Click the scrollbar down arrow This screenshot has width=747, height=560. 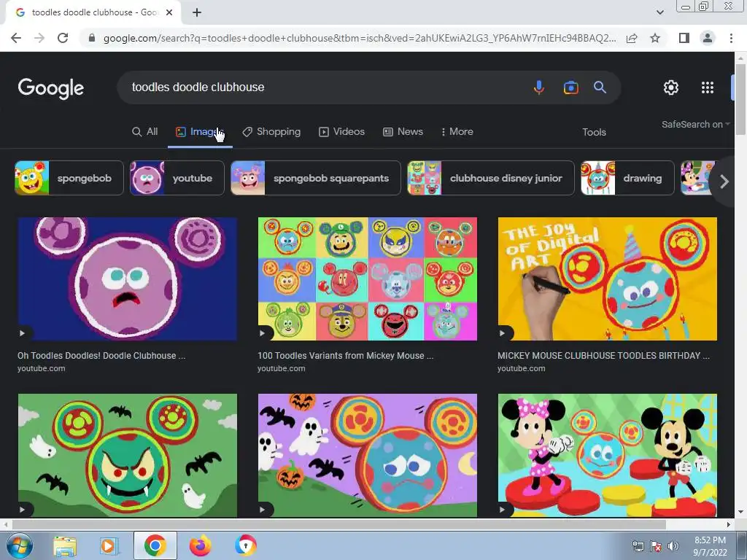[x=740, y=513]
